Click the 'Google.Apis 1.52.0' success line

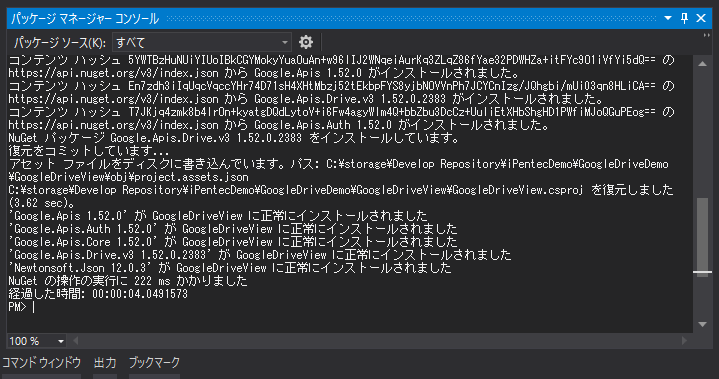218,215
